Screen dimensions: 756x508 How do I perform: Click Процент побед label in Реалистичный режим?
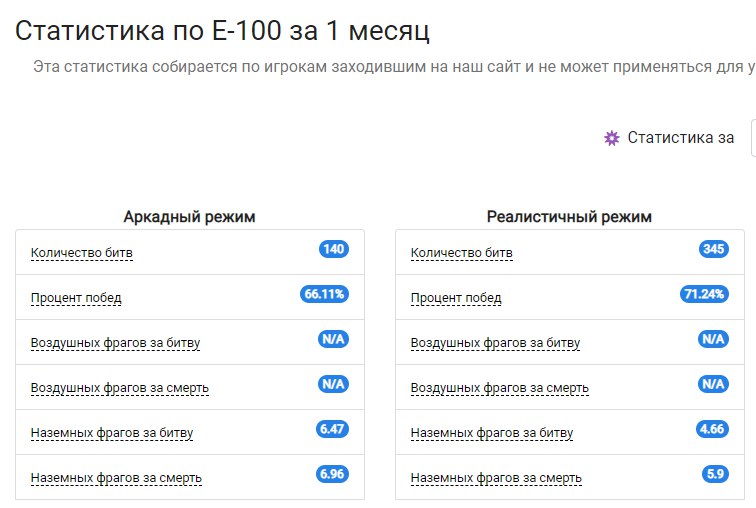pyautogui.click(x=456, y=298)
